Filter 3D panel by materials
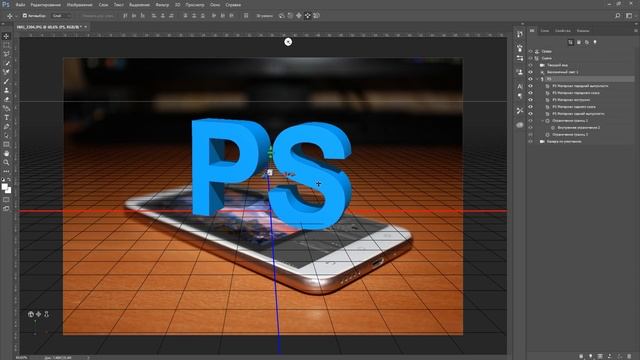This screenshot has width=640, height=360. pyautogui.click(x=587, y=42)
